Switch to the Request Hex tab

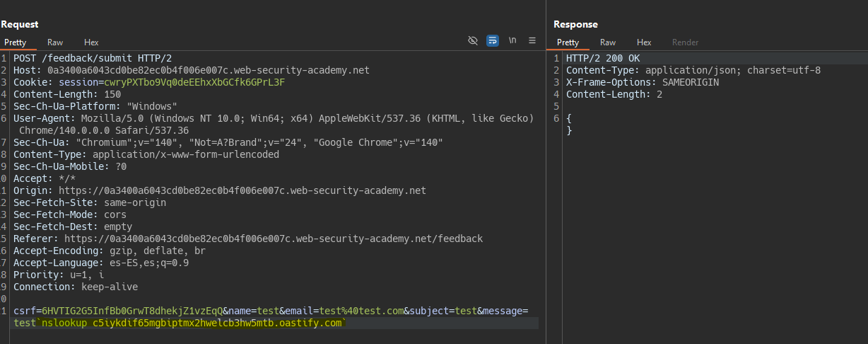(x=91, y=42)
